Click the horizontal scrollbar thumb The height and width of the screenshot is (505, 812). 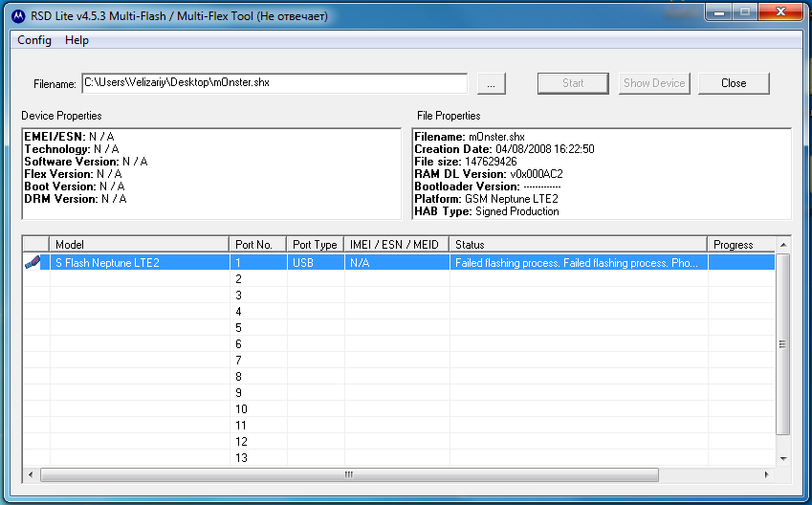click(x=349, y=474)
